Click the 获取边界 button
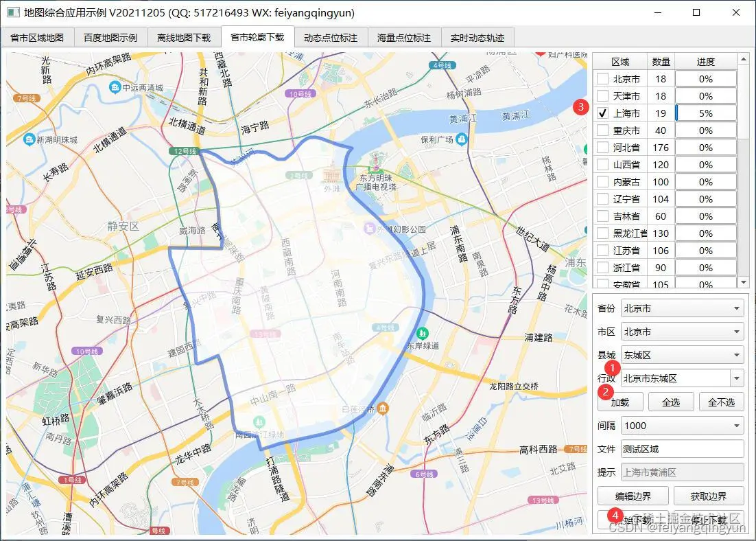The image size is (756, 541). point(709,496)
